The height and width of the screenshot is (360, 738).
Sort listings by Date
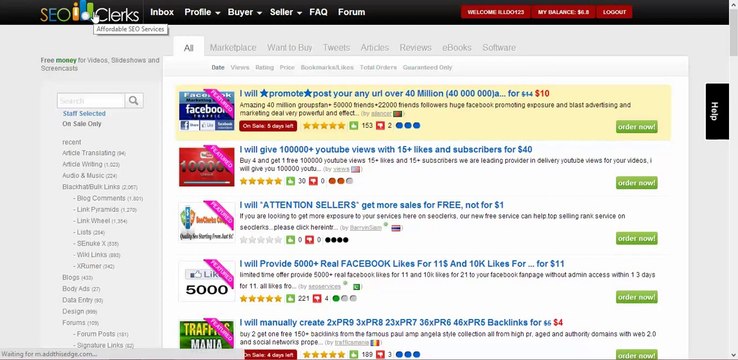tap(218, 67)
